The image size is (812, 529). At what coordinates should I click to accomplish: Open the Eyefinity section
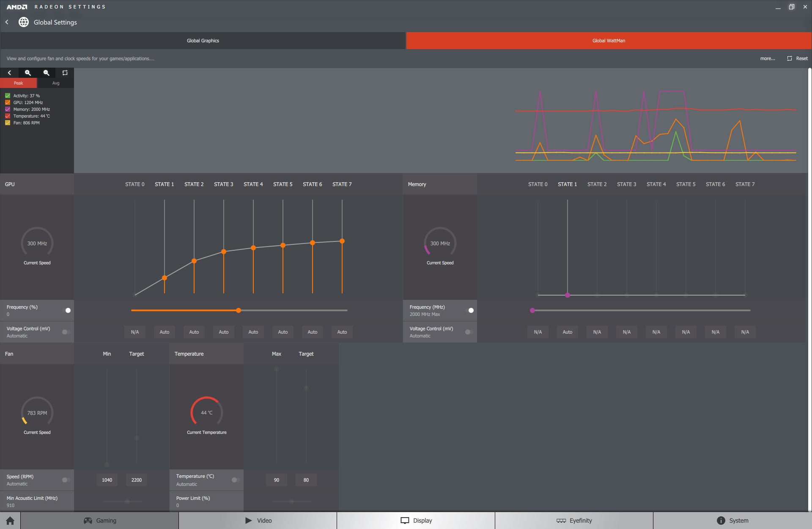click(574, 521)
